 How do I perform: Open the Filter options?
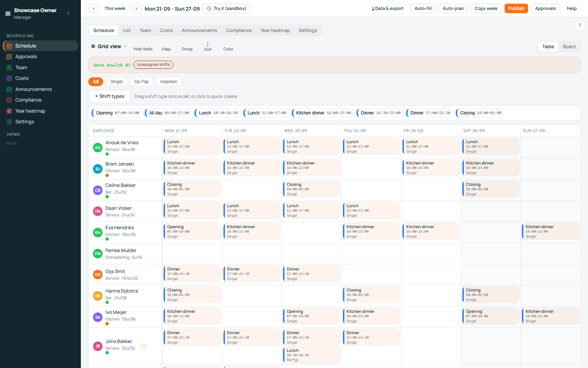coord(166,49)
